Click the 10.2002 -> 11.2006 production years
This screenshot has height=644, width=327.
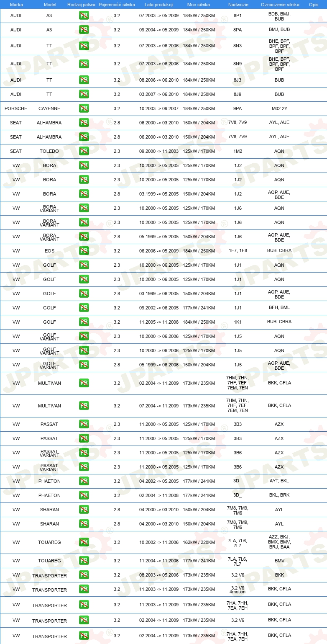pyautogui.click(x=159, y=542)
